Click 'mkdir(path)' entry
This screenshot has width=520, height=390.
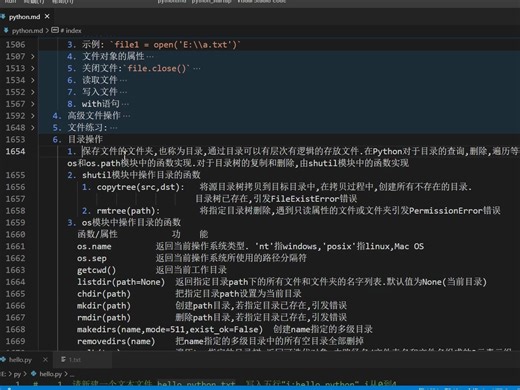[104, 306]
